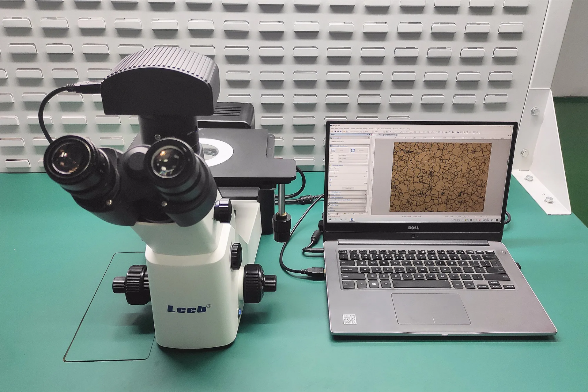Expand the Black Balance section
The height and width of the screenshot is (392, 588).
(x=335, y=195)
